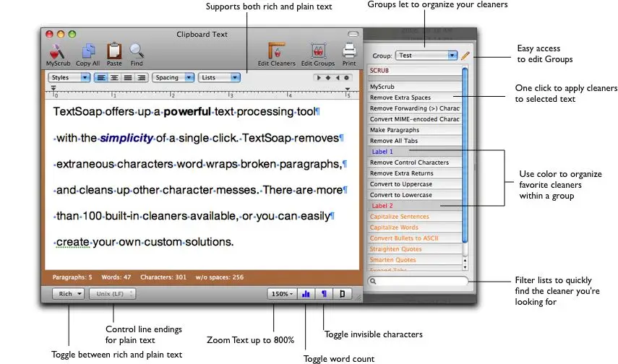
Task: Click the underlined word create in text
Action: click(x=73, y=242)
